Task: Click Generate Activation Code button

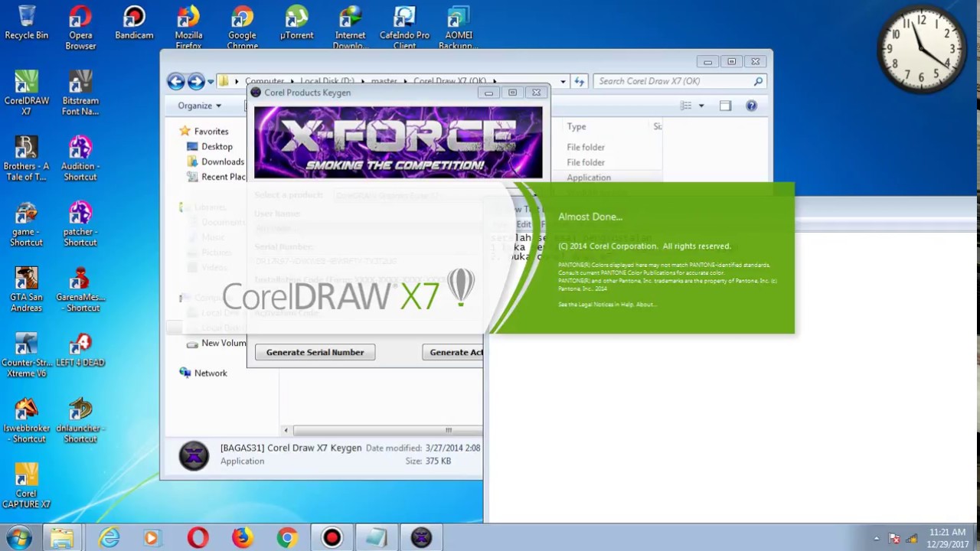Action: click(x=452, y=352)
